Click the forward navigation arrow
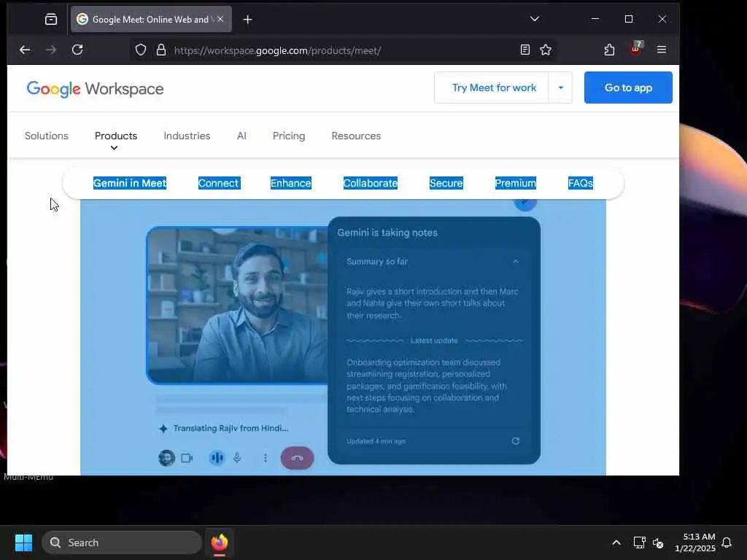Screen dimensions: 747x560 51,50
